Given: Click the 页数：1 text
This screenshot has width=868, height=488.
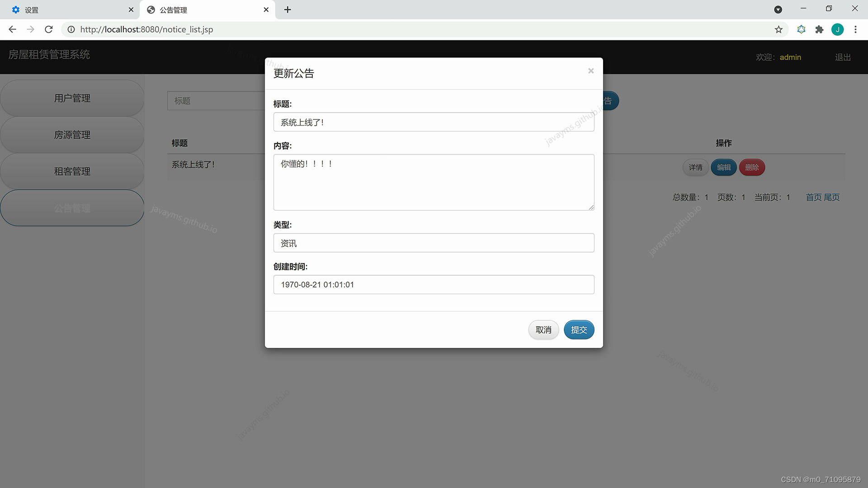Looking at the screenshot, I should coord(731,197).
